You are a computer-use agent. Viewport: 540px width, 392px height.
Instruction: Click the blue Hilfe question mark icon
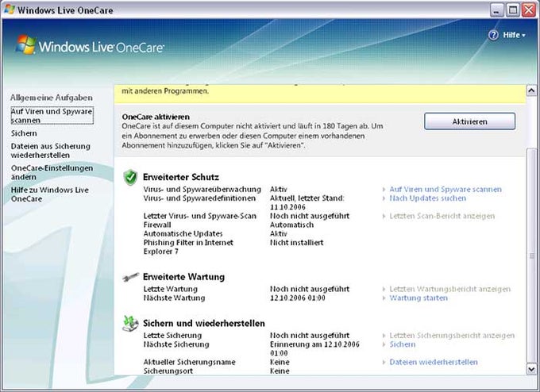click(x=493, y=35)
